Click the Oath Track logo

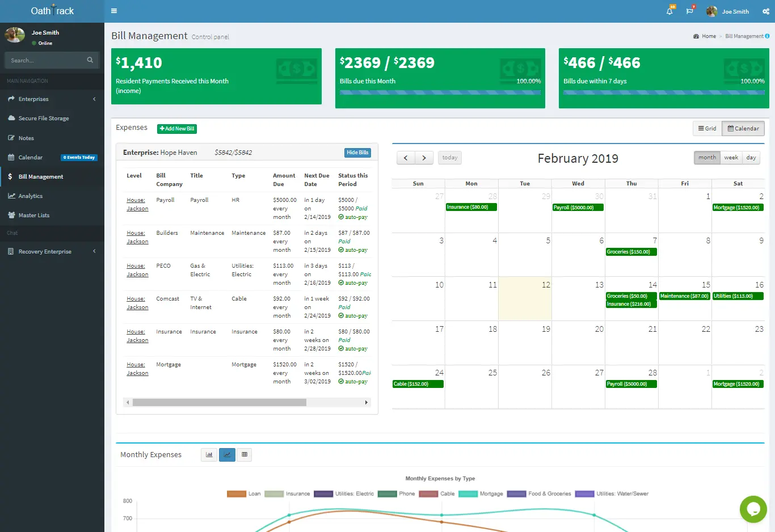coord(52,11)
